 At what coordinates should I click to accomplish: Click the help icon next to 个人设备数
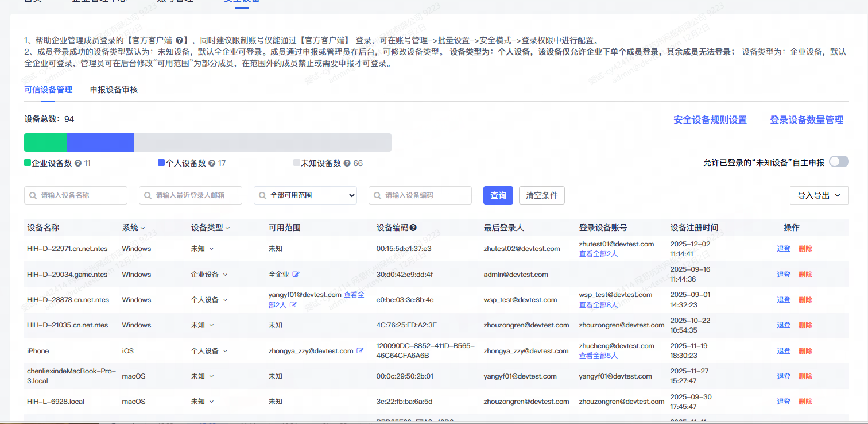(x=212, y=163)
